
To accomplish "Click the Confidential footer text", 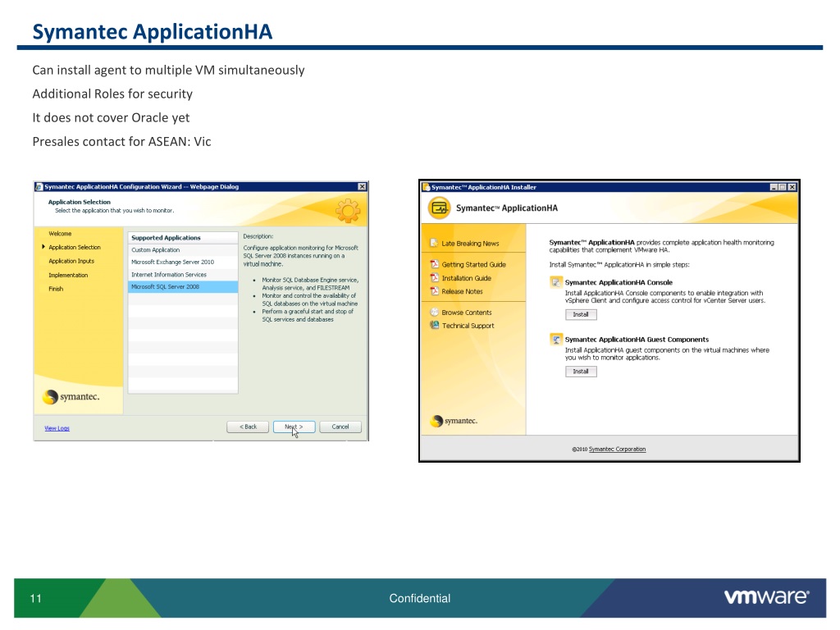I will [419, 598].
